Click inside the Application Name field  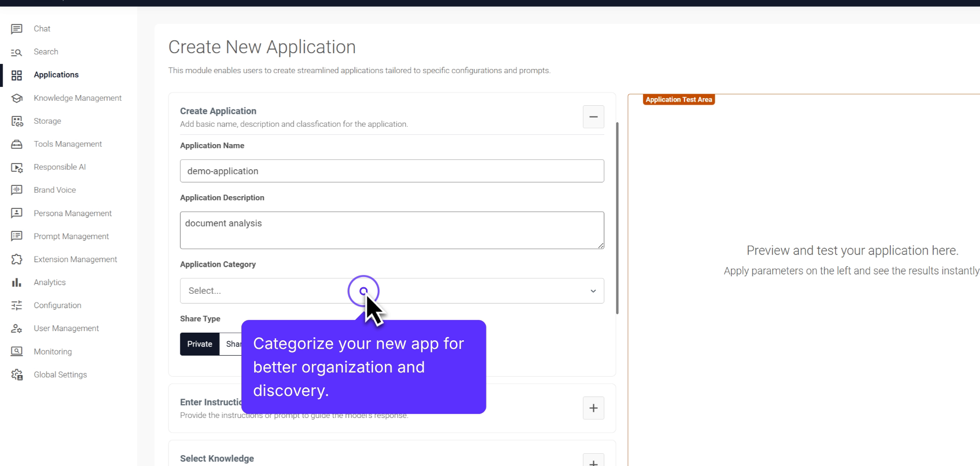point(391,171)
